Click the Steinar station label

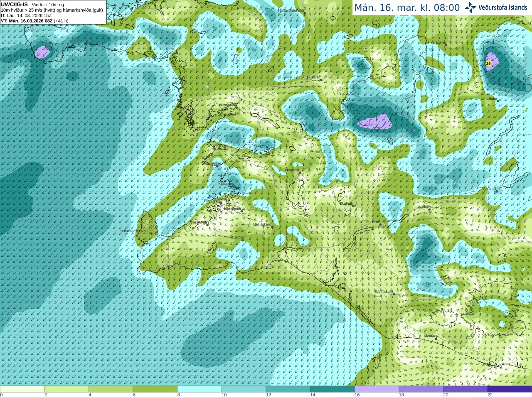pos(429,336)
